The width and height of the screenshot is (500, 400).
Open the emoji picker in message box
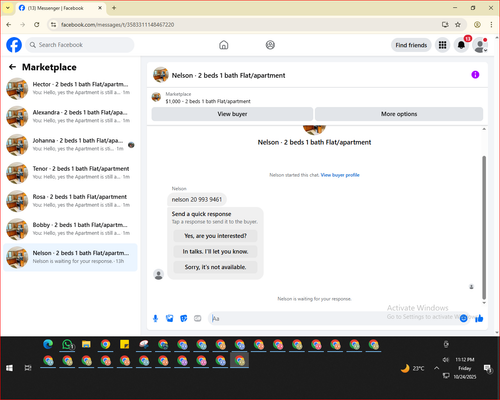463,318
